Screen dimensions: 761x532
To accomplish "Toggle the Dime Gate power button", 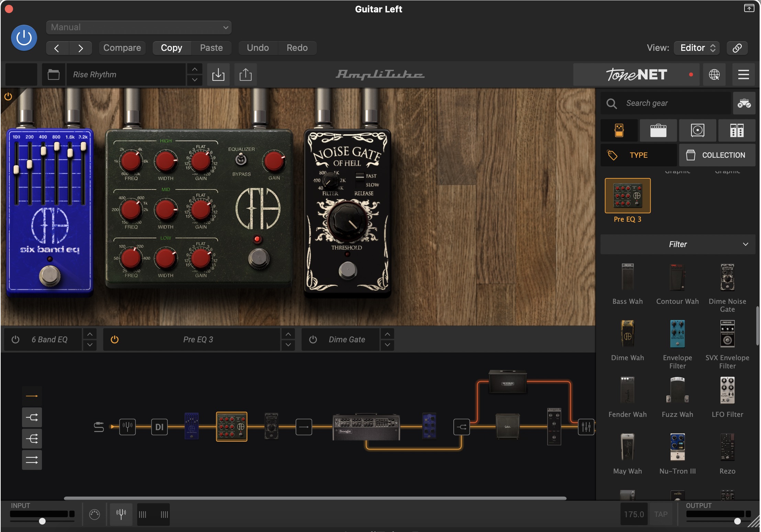I will click(313, 340).
